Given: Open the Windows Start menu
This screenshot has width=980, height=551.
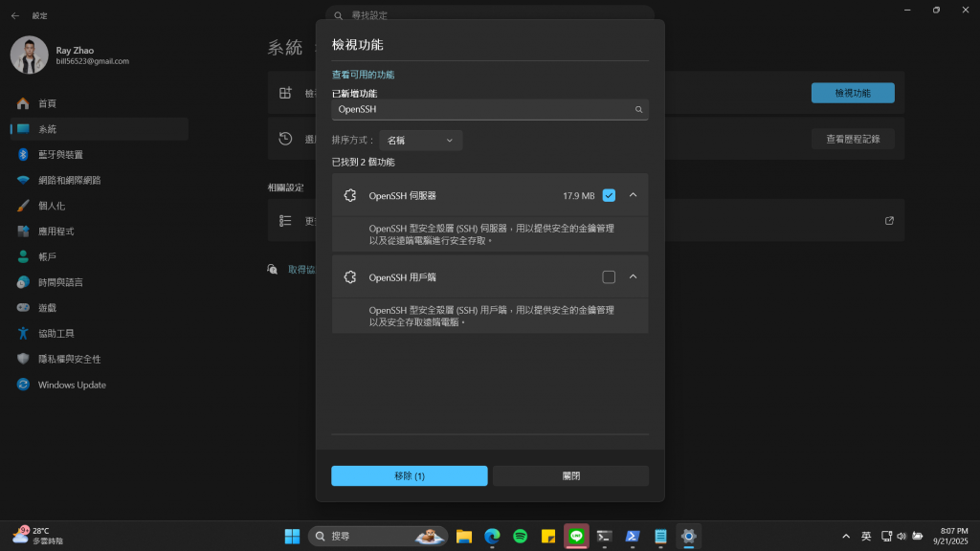Looking at the screenshot, I should click(x=292, y=536).
